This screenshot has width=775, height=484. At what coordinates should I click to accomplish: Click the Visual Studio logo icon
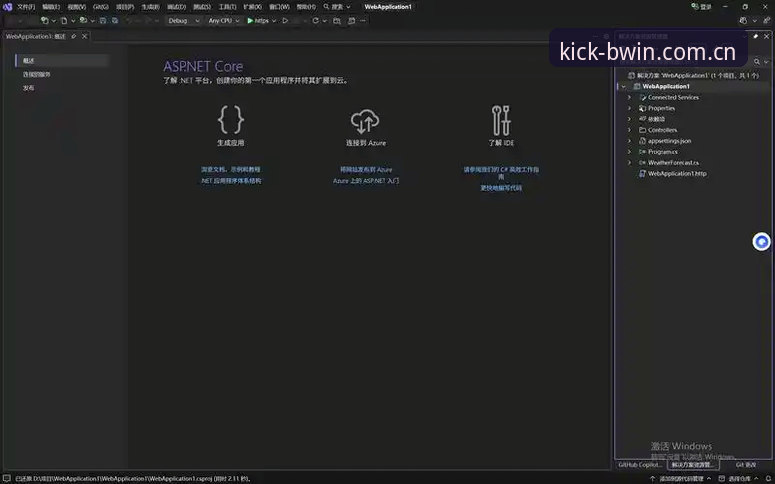click(7, 7)
